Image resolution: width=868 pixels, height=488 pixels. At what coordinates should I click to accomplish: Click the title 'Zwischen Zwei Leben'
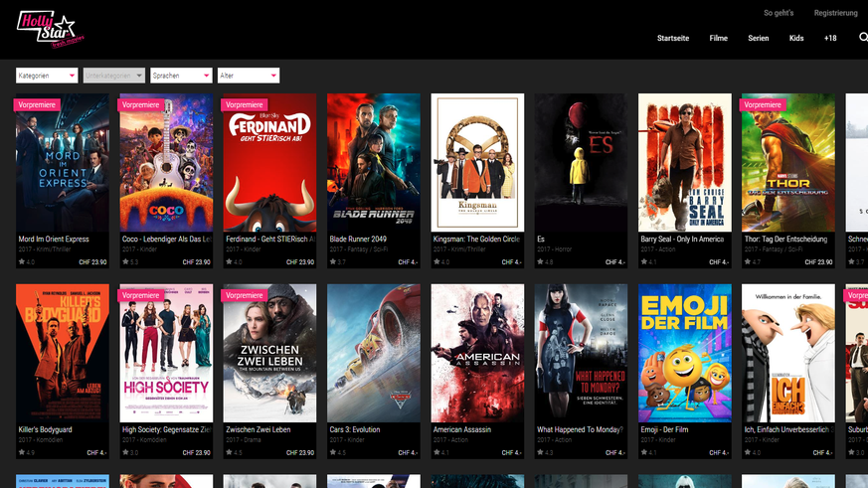[258, 429]
